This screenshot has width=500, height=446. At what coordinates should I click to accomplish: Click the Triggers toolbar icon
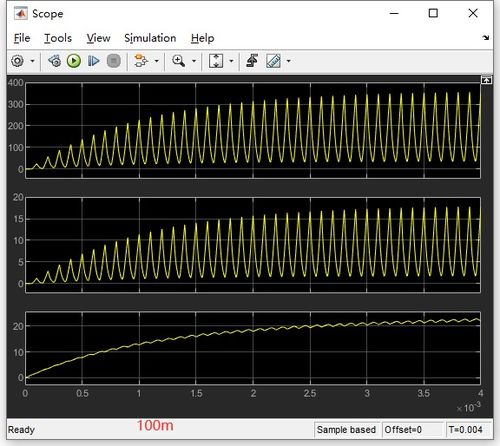(252, 61)
